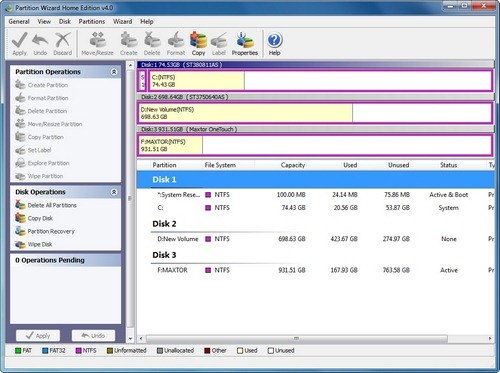Select the Disk 2 group heading

164,224
